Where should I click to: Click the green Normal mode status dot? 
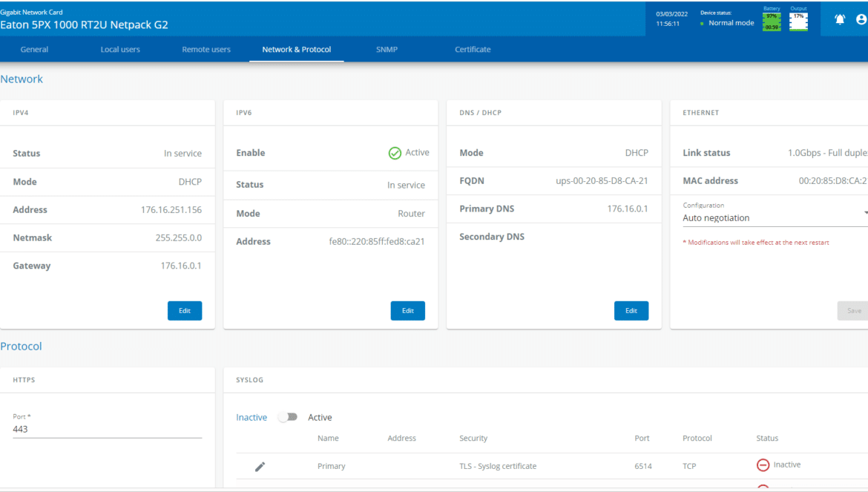tap(702, 24)
